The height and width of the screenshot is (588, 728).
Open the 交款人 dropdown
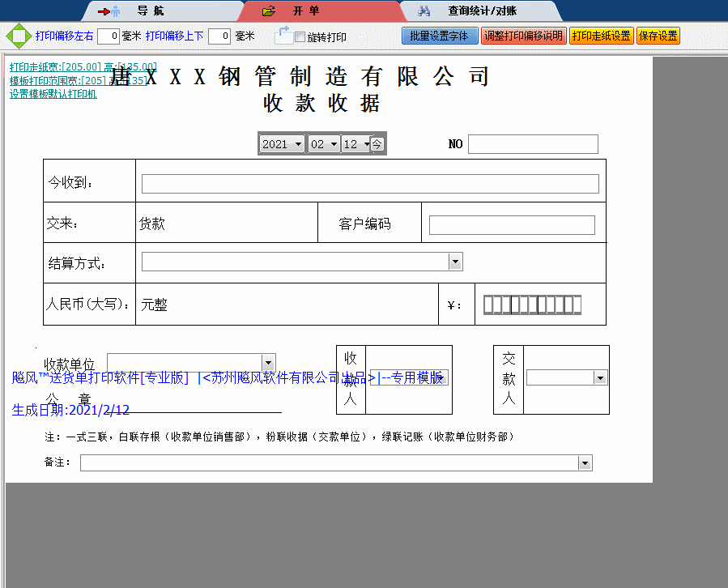coord(600,377)
